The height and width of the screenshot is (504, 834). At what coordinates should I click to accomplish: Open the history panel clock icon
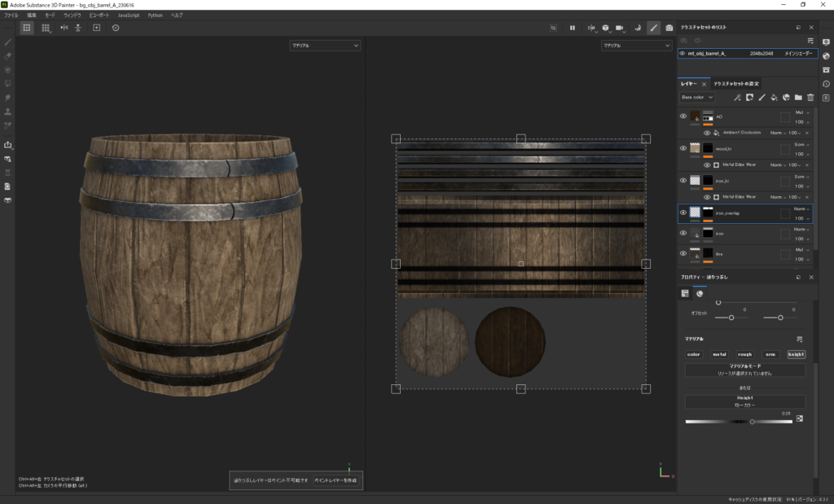826,84
